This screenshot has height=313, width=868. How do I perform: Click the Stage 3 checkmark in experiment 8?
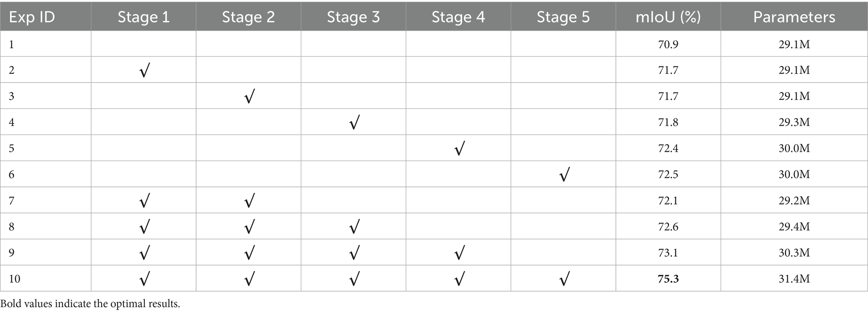[x=353, y=226]
